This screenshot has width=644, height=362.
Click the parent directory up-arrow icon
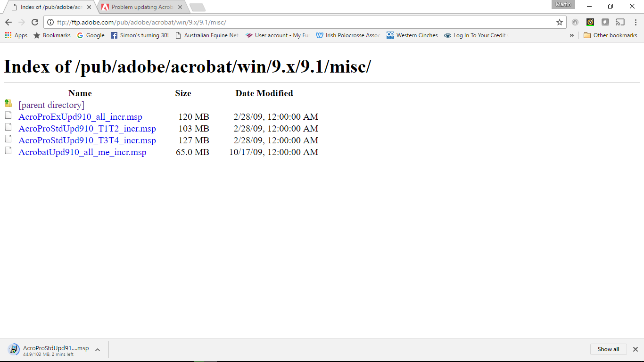8,103
